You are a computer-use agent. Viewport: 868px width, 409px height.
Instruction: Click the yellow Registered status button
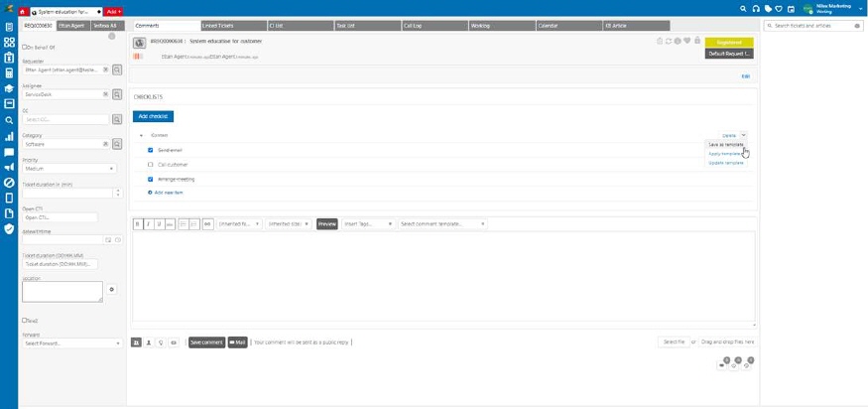coord(729,43)
